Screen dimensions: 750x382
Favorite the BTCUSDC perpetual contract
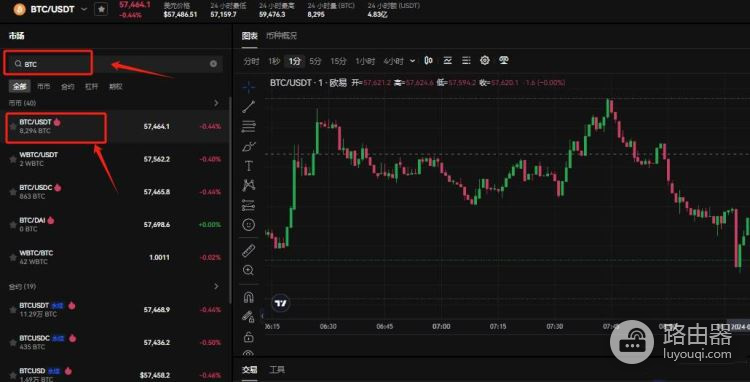[x=13, y=342]
